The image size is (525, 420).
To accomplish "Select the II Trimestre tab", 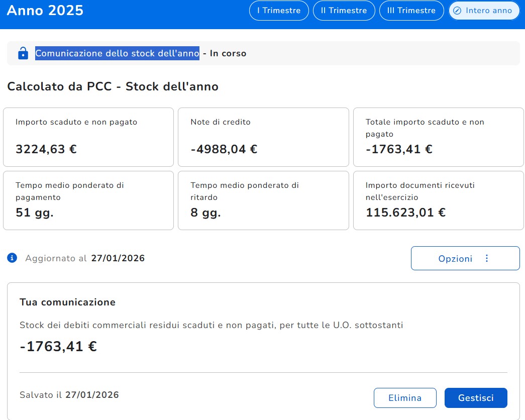I will (344, 11).
